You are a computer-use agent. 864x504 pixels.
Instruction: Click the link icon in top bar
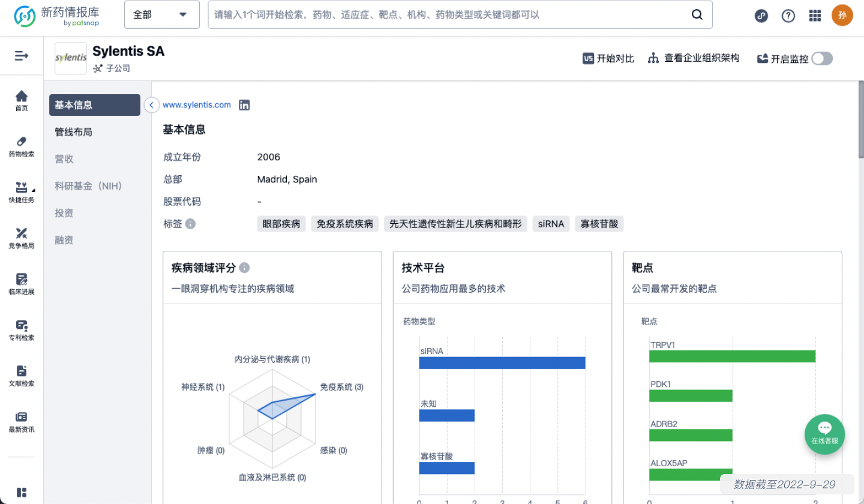(x=761, y=16)
